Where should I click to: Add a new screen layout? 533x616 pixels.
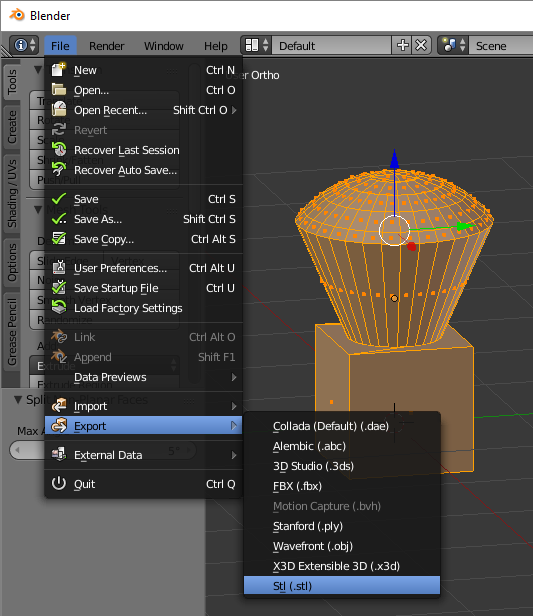(402, 45)
